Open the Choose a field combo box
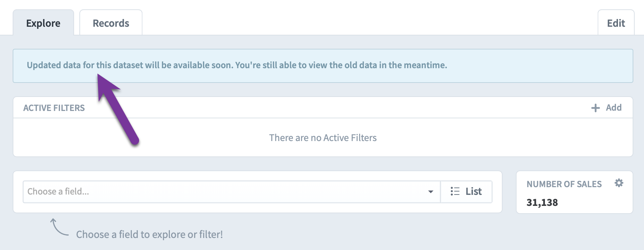644x250 pixels. [232, 192]
